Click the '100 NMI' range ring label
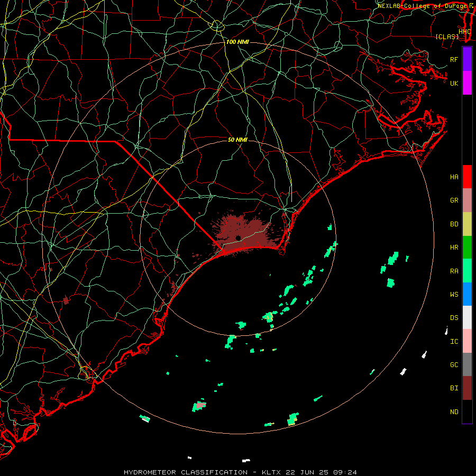476x476 pixels. point(237,42)
